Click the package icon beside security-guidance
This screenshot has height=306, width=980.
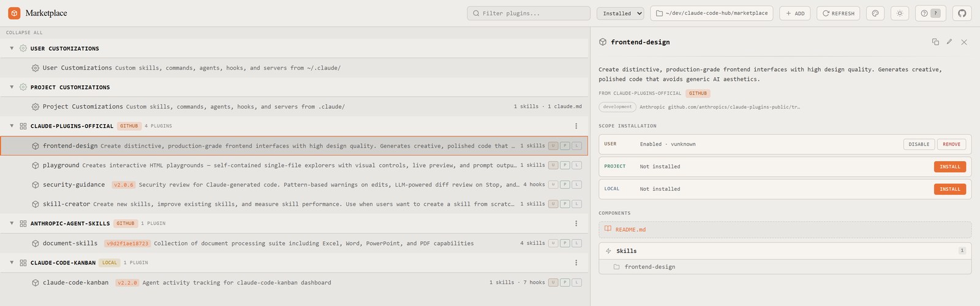coord(36,185)
